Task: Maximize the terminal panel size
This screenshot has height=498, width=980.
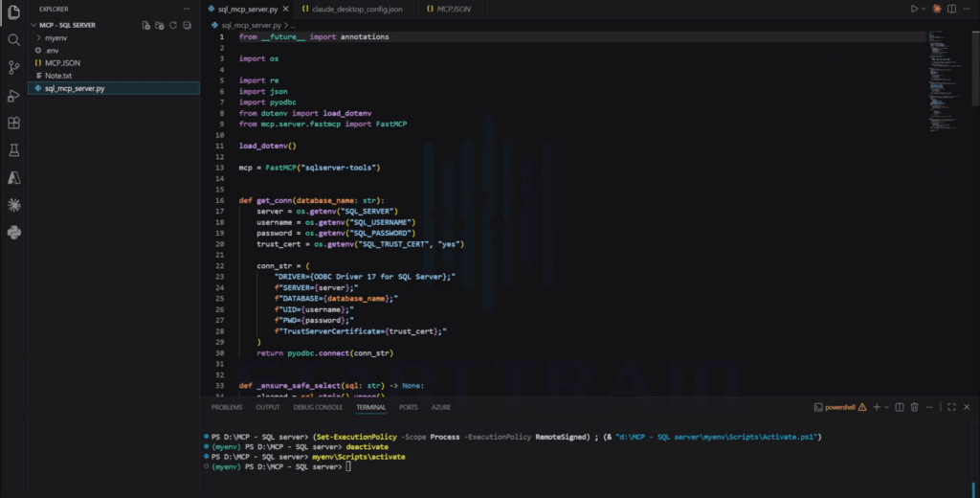Action: tap(951, 407)
